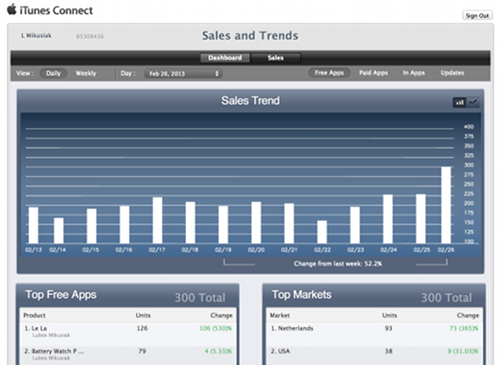This screenshot has height=365, width=500.
Task: Filter by In Apps
Action: [x=414, y=73]
